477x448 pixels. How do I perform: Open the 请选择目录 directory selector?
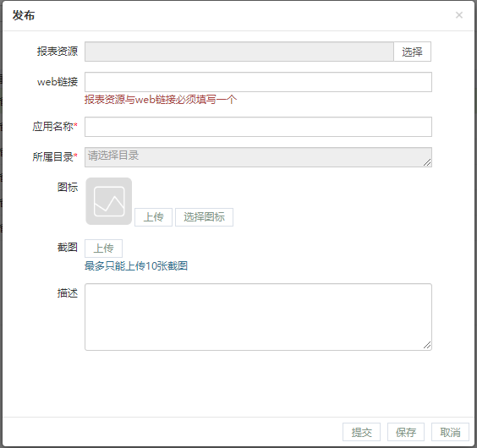point(258,157)
